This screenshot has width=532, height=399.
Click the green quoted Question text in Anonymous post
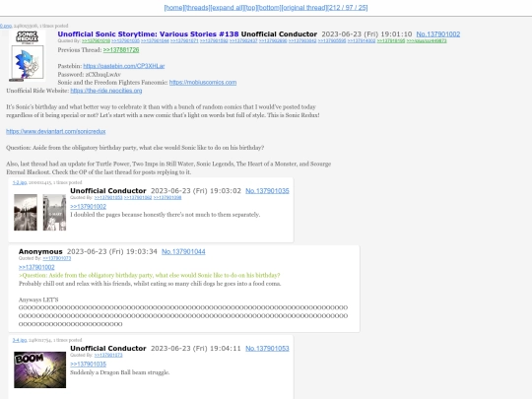[x=150, y=275]
